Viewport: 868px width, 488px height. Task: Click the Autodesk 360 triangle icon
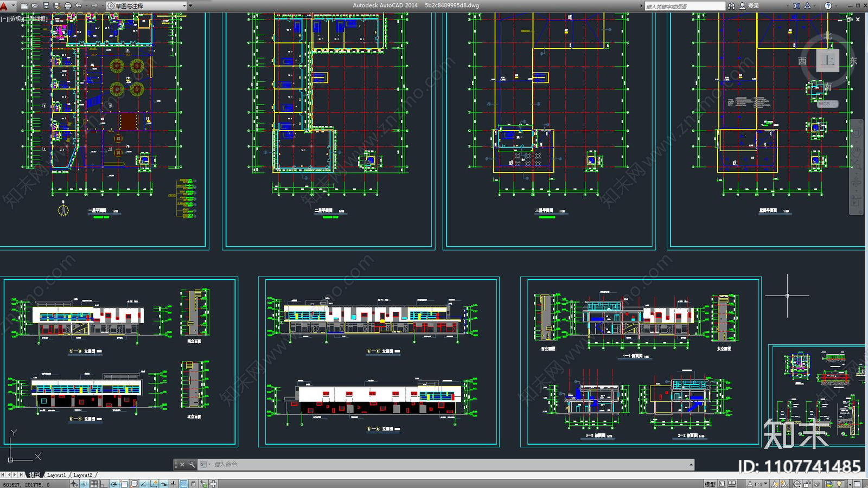coord(807,5)
